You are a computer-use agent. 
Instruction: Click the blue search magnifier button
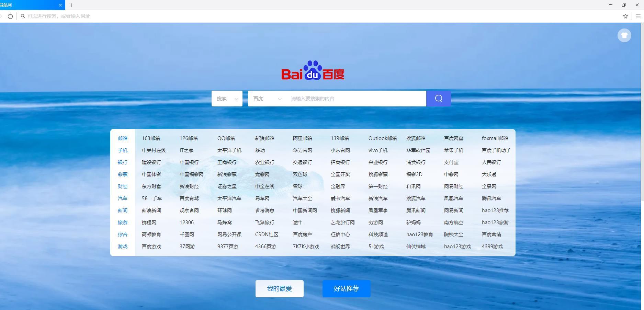tap(439, 99)
